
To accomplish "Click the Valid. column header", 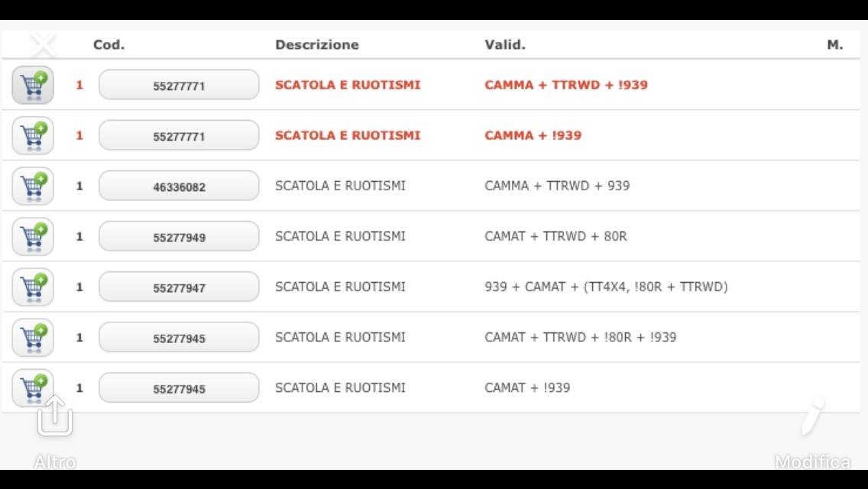I will coord(504,44).
